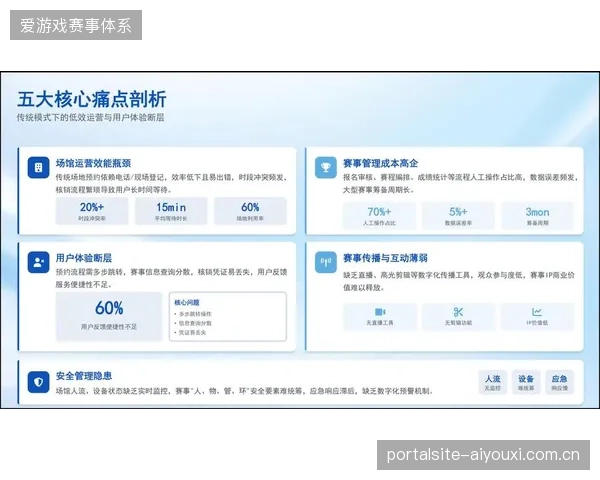Click the 赛事传播与互动薄弱 card title
Image resolution: width=600 pixels, height=480 pixels.
[x=385, y=258]
